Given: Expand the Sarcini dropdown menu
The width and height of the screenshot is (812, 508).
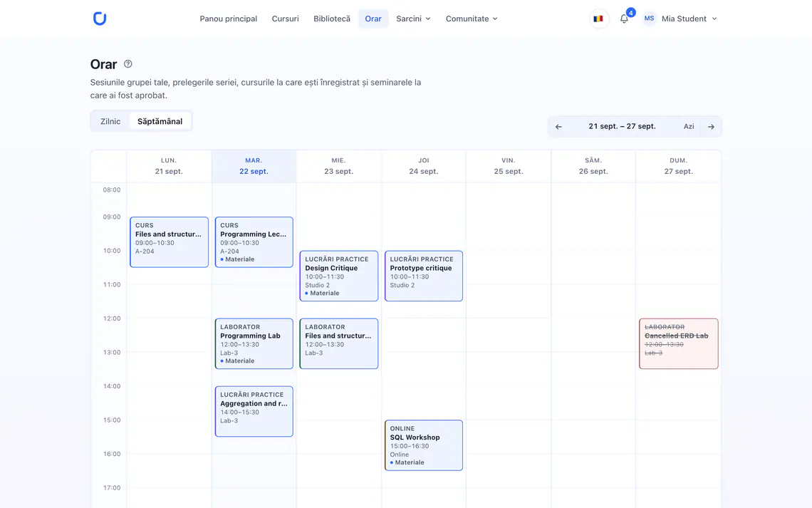Looking at the screenshot, I should pyautogui.click(x=413, y=19).
